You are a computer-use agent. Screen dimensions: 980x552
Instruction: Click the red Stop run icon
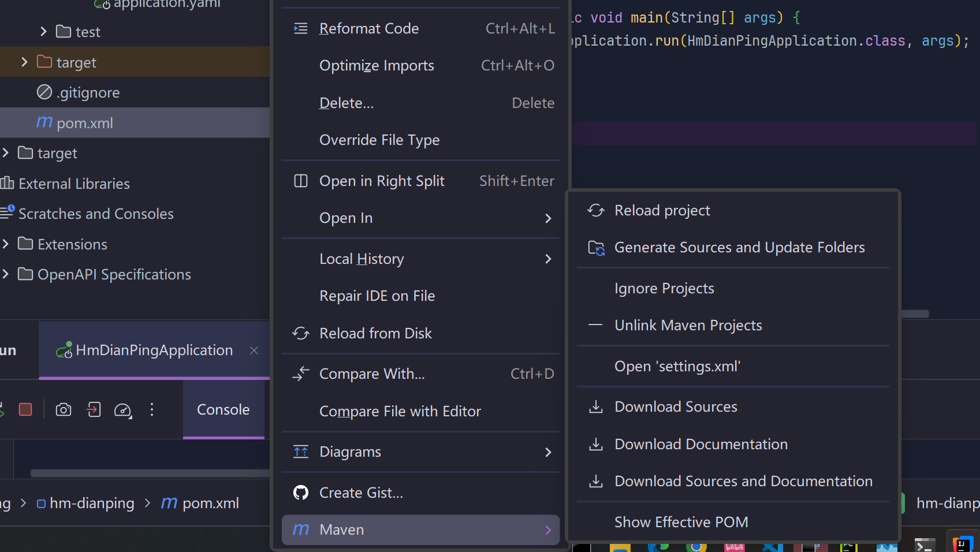(25, 409)
